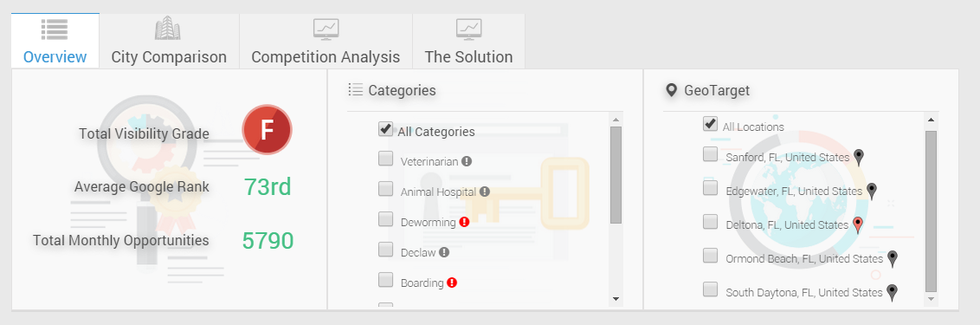The width and height of the screenshot is (980, 325).
Task: Tick the Edgewater, FL location checkbox
Action: [x=710, y=188]
